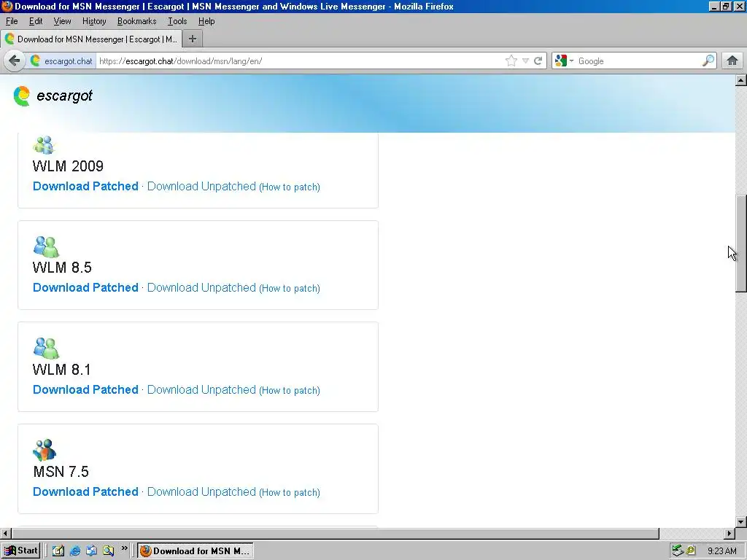Click the MSN 7.5 heading text
Image resolution: width=747 pixels, height=560 pixels.
click(61, 472)
